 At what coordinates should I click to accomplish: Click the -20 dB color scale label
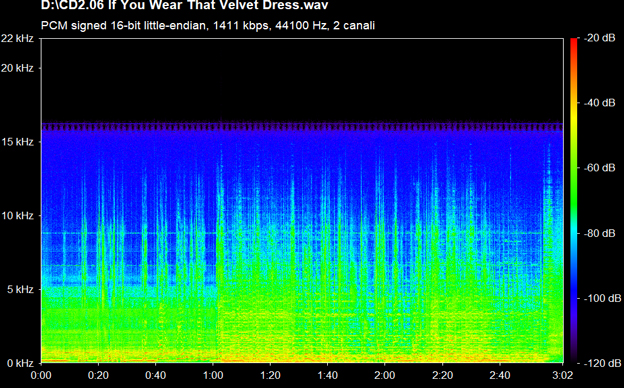coord(600,38)
